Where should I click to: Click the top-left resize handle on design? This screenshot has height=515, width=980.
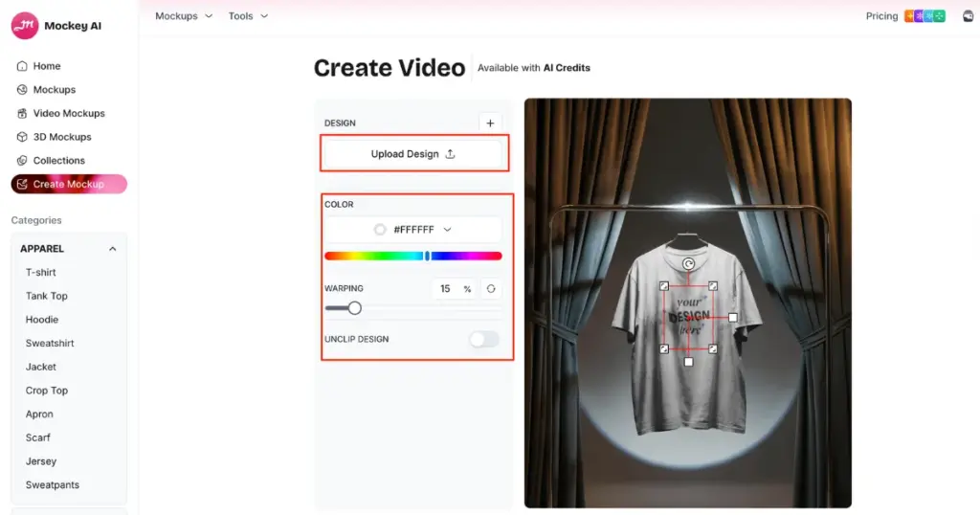664,286
